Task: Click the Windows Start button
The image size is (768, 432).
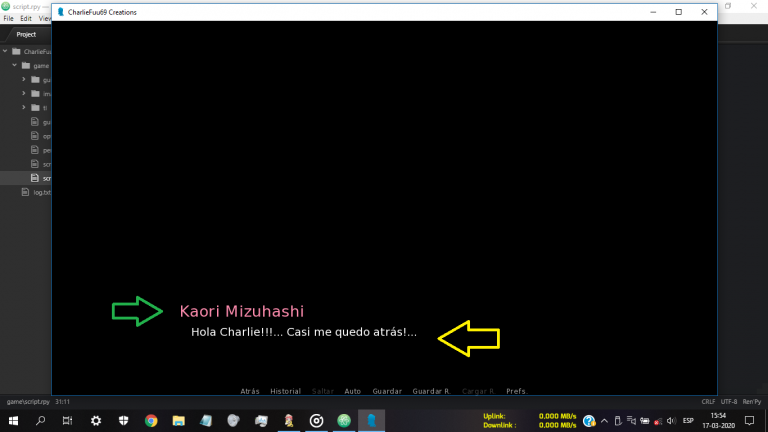Action: (13, 421)
